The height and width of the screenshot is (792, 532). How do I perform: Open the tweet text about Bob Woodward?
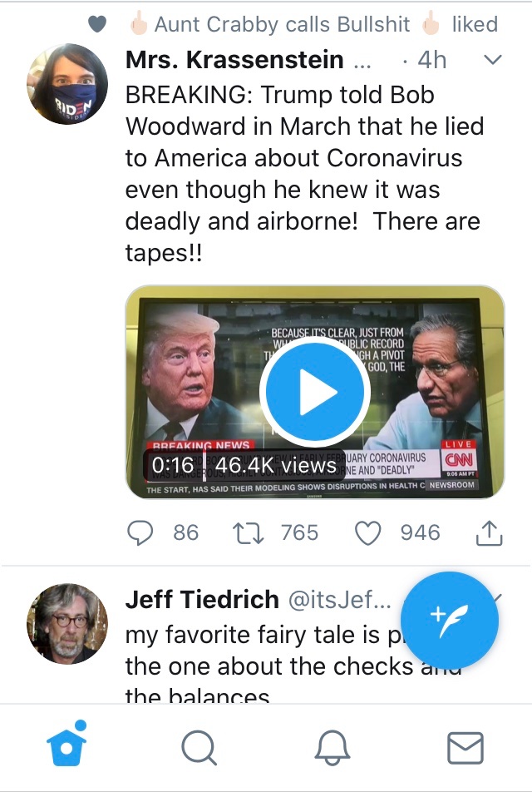303,173
